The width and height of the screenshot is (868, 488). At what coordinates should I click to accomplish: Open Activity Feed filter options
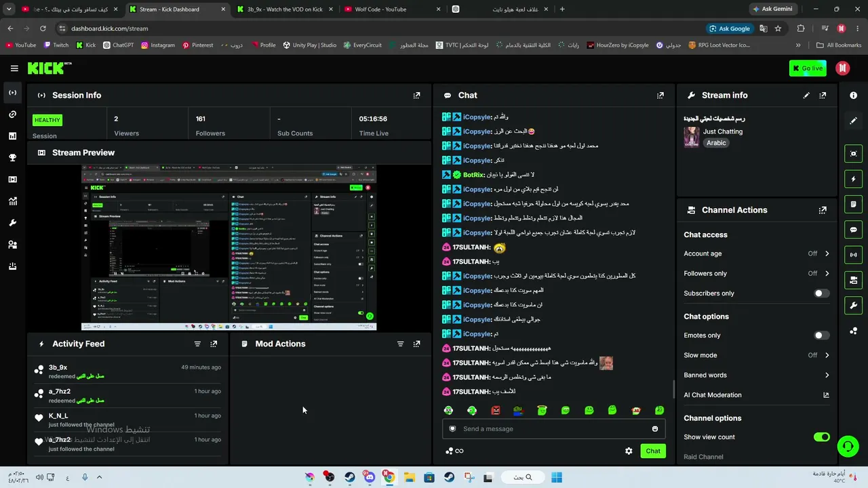(197, 344)
